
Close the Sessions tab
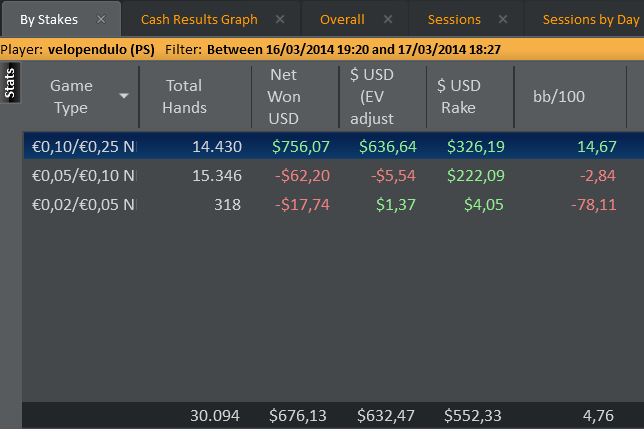point(503,19)
